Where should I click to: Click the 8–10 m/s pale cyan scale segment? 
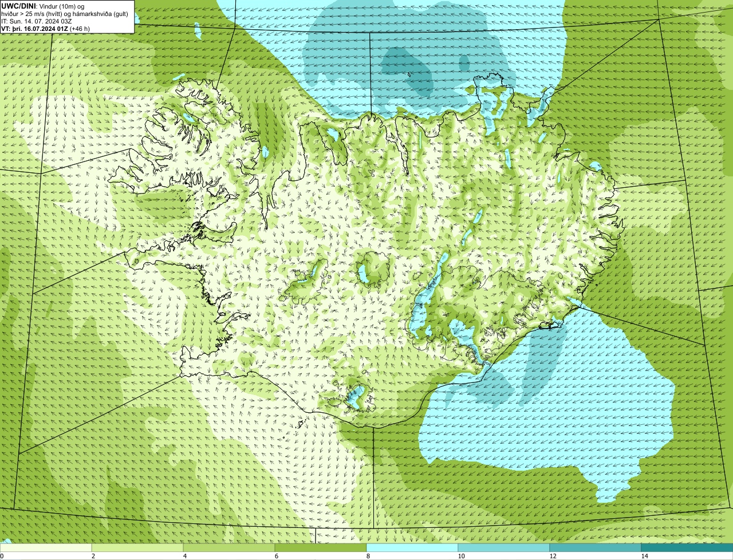[412, 547]
